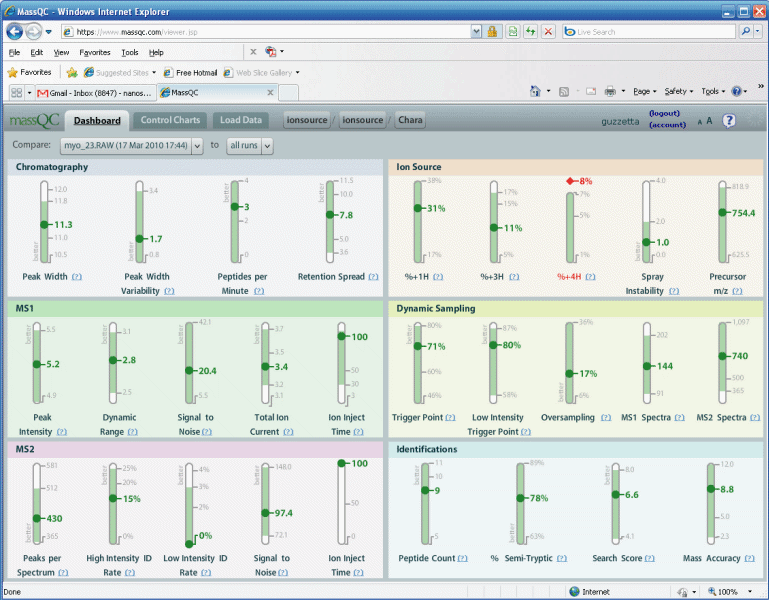This screenshot has height=600, width=769.
Task: Click the Peak Width 11.3 gauge marker
Action: pos(45,225)
